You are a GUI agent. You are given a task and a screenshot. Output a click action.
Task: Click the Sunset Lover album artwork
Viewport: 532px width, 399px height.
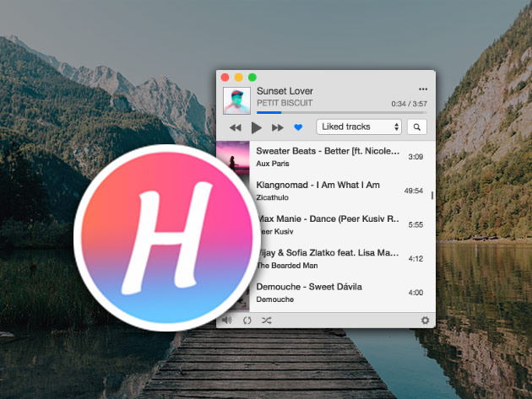tap(236, 100)
